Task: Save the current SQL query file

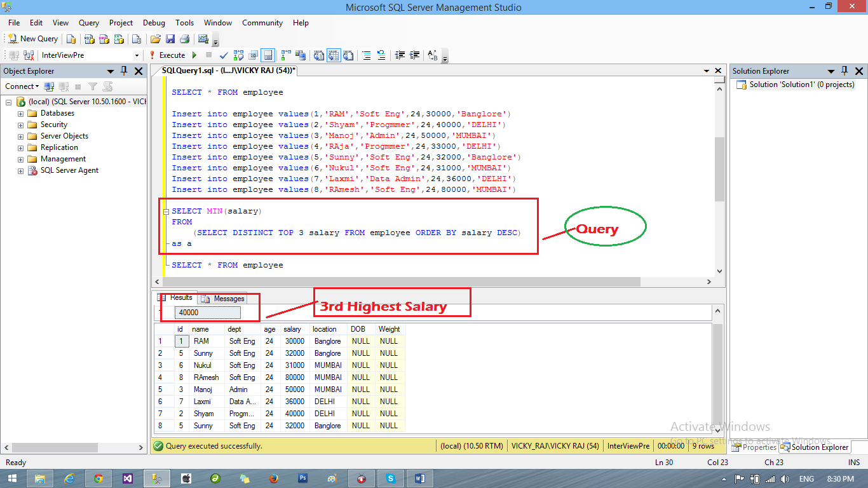Action: tap(170, 39)
